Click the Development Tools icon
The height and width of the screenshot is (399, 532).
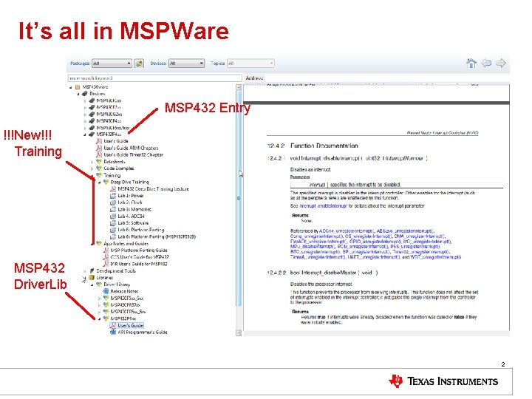[x=92, y=270]
